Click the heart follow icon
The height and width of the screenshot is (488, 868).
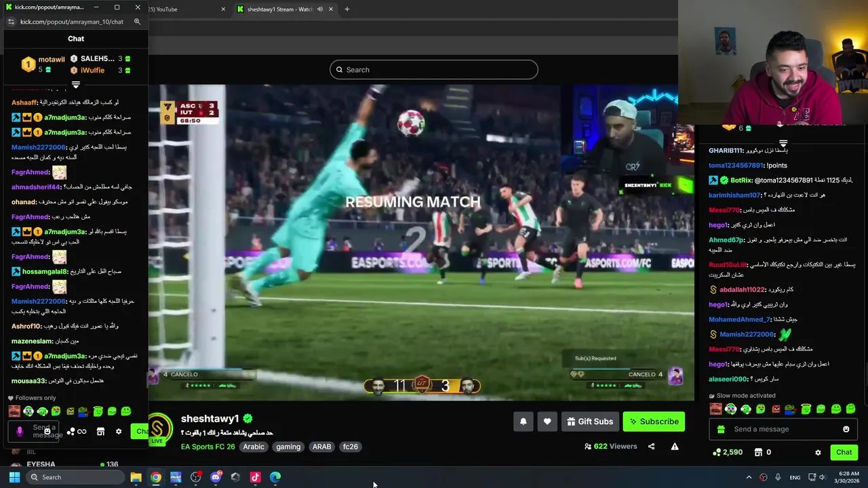coord(547,422)
